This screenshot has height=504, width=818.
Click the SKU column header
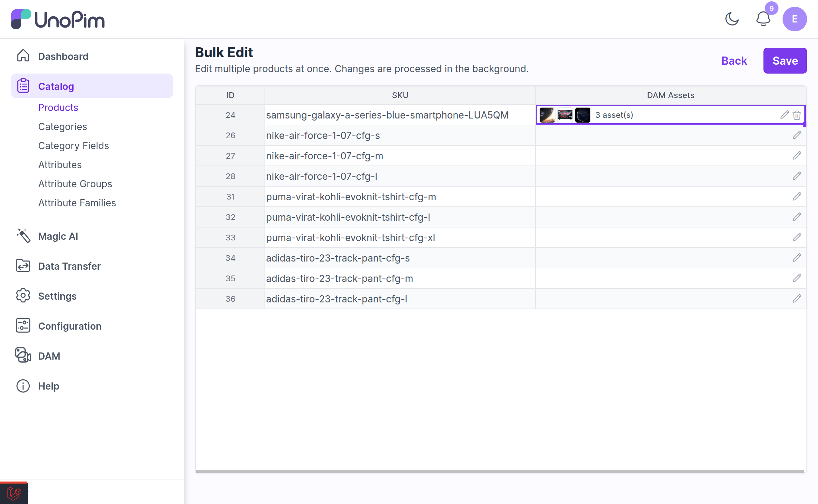tap(400, 95)
